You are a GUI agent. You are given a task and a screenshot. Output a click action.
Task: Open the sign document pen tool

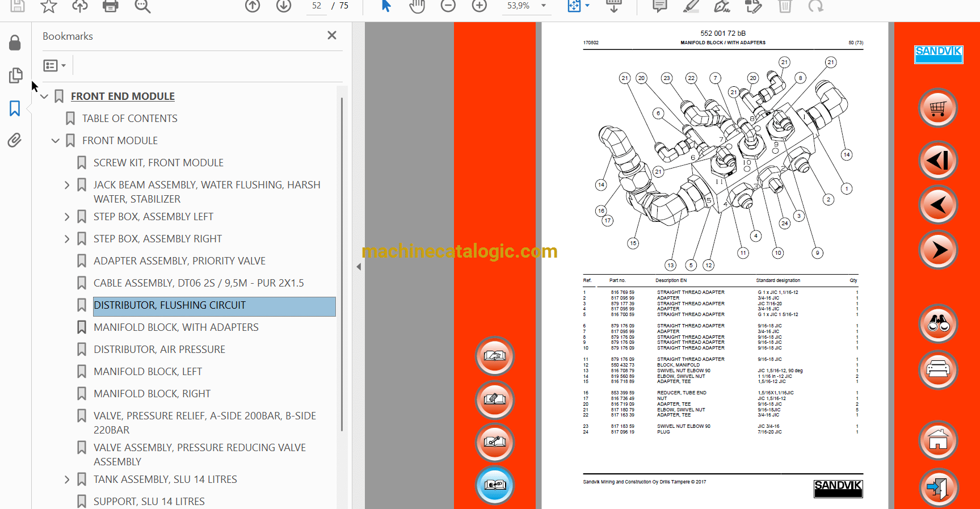(722, 6)
